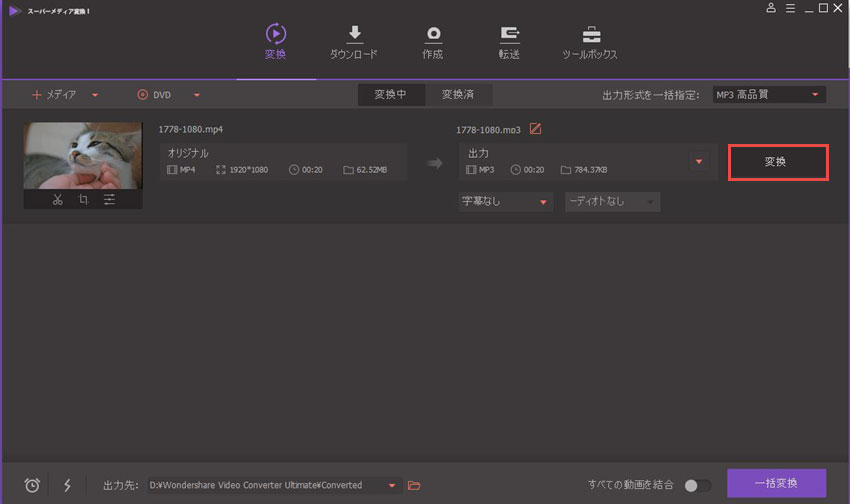The height and width of the screenshot is (504, 850).
Task: Toggle high-speed conversion lightning icon
Action: click(67, 485)
